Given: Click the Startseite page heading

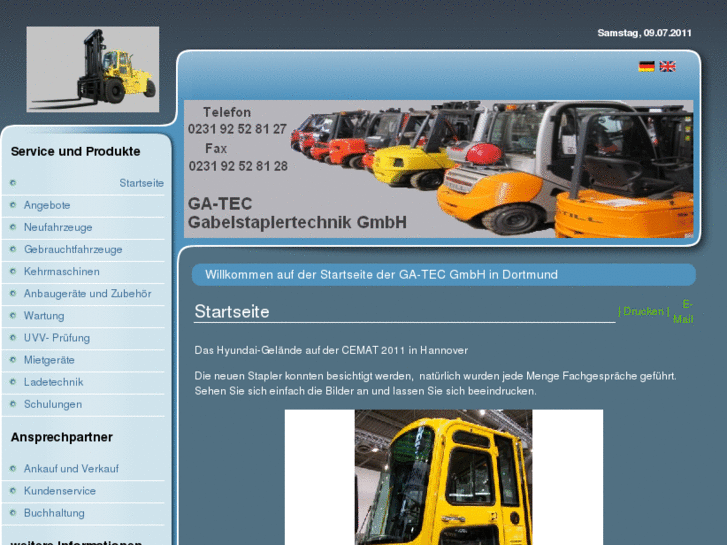Looking at the screenshot, I should coord(232,312).
